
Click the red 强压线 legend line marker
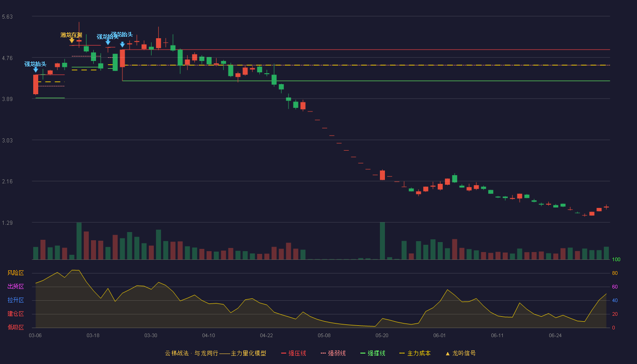283,354
